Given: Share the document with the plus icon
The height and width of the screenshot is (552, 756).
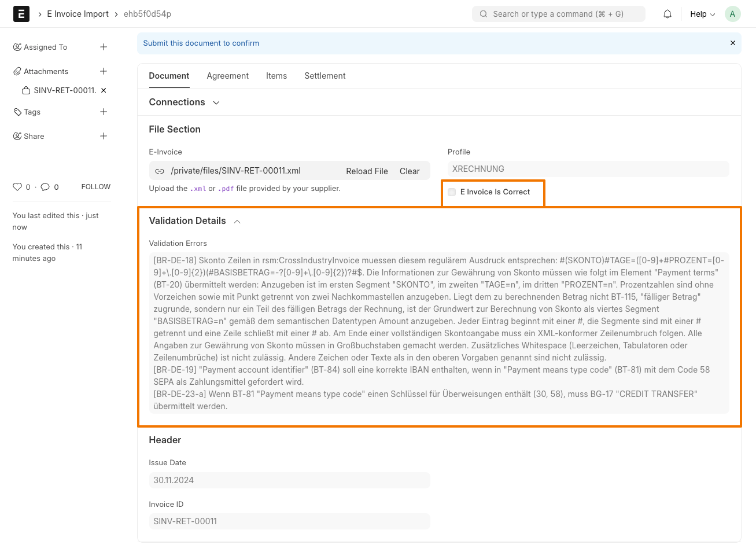Looking at the screenshot, I should coord(104,136).
